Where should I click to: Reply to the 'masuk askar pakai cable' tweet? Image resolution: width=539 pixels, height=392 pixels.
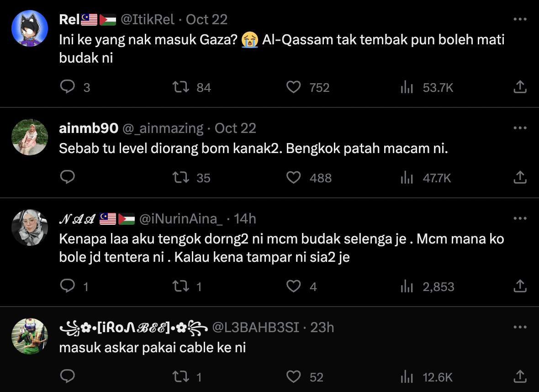pos(68,376)
